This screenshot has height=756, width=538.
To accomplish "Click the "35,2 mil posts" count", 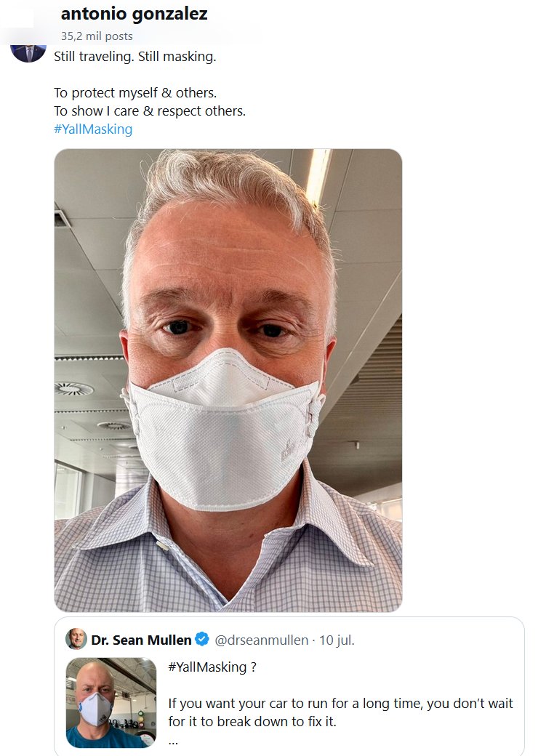I will click(x=97, y=36).
